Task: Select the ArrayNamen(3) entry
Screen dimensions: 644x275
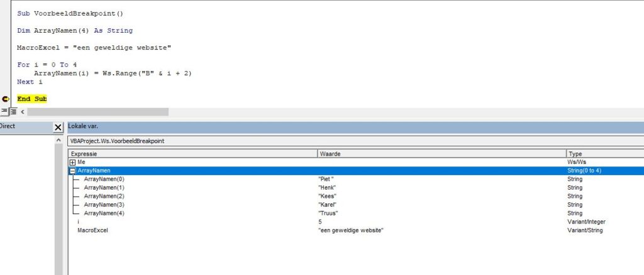Action: pos(104,205)
